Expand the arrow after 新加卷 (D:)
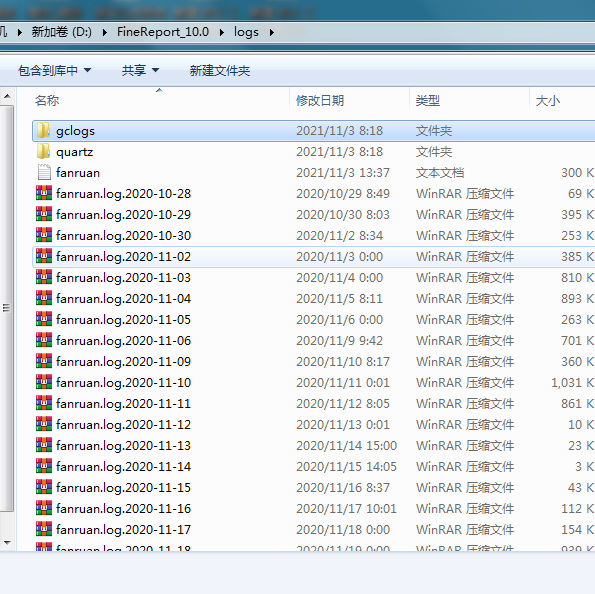Screen dimensions: 595x594 [x=105, y=32]
